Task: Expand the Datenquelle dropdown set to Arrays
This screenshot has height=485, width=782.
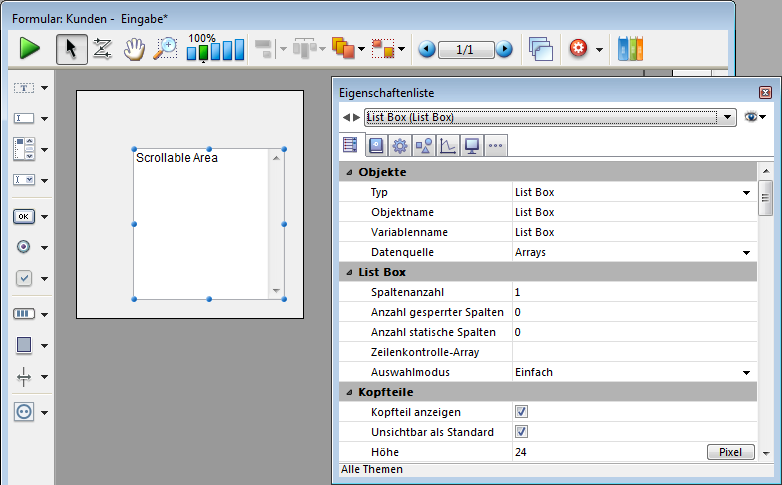Action: click(x=746, y=253)
